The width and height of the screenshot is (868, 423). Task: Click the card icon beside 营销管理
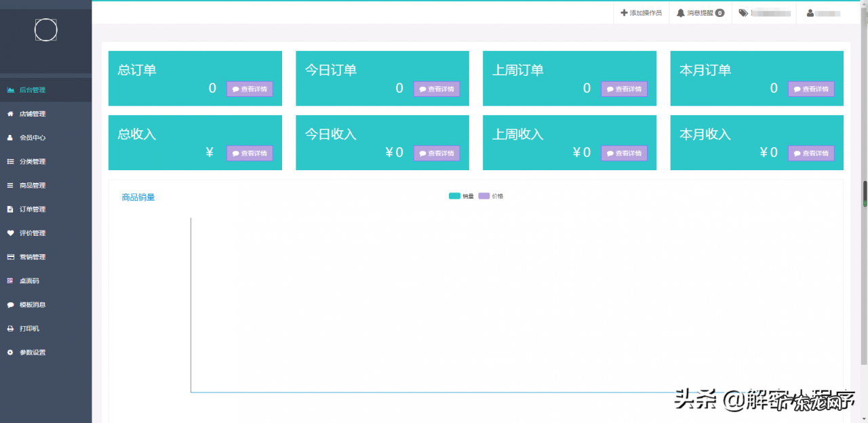(x=10, y=257)
